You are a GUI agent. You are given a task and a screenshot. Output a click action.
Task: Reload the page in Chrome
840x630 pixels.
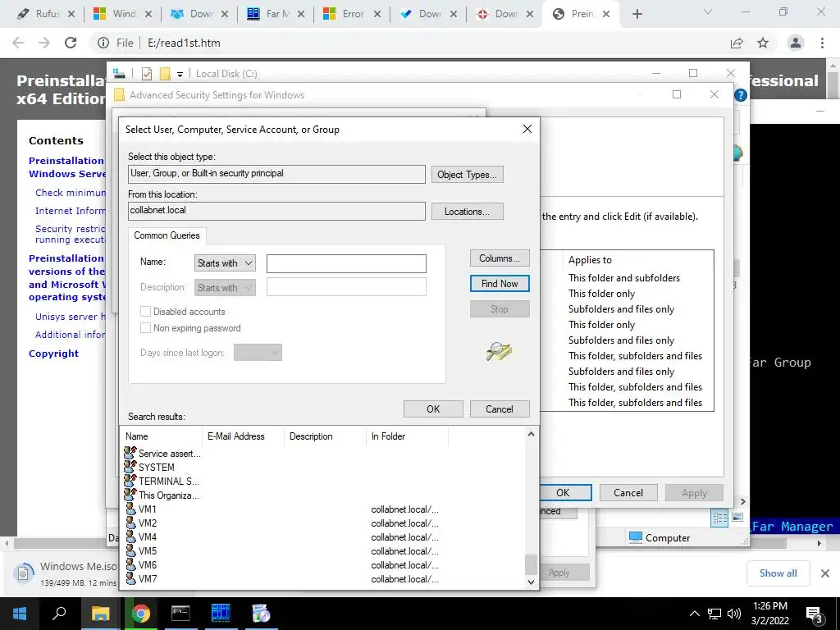tap(71, 43)
